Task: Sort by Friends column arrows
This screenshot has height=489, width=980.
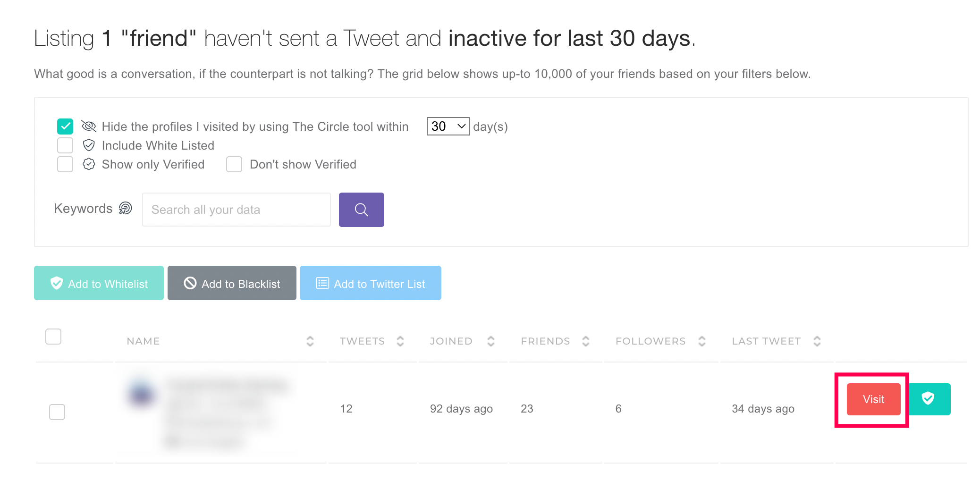Action: tap(586, 341)
